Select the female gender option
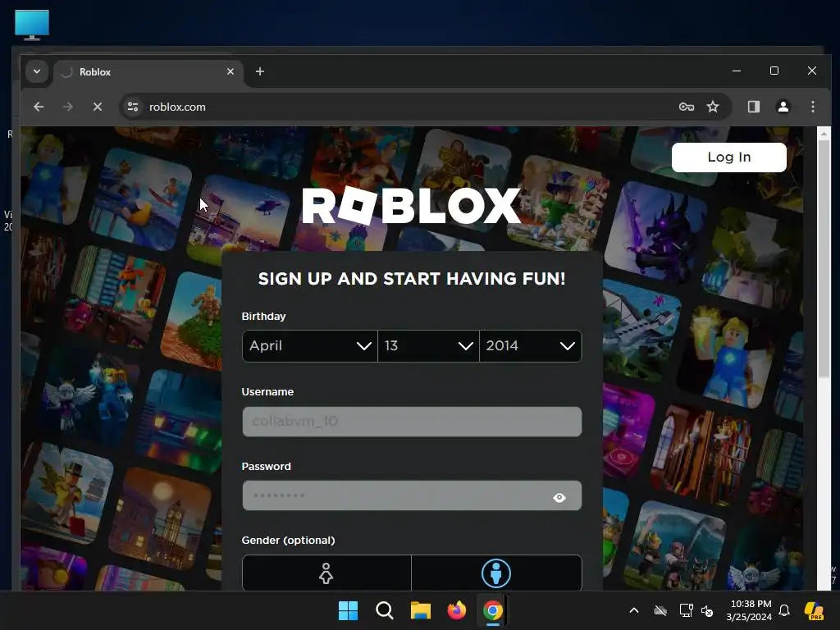The height and width of the screenshot is (630, 840). (326, 573)
